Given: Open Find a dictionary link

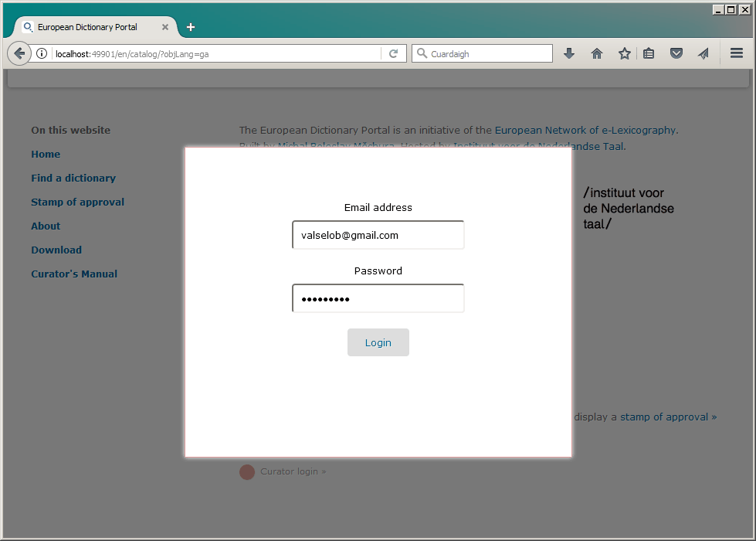Looking at the screenshot, I should pyautogui.click(x=73, y=178).
